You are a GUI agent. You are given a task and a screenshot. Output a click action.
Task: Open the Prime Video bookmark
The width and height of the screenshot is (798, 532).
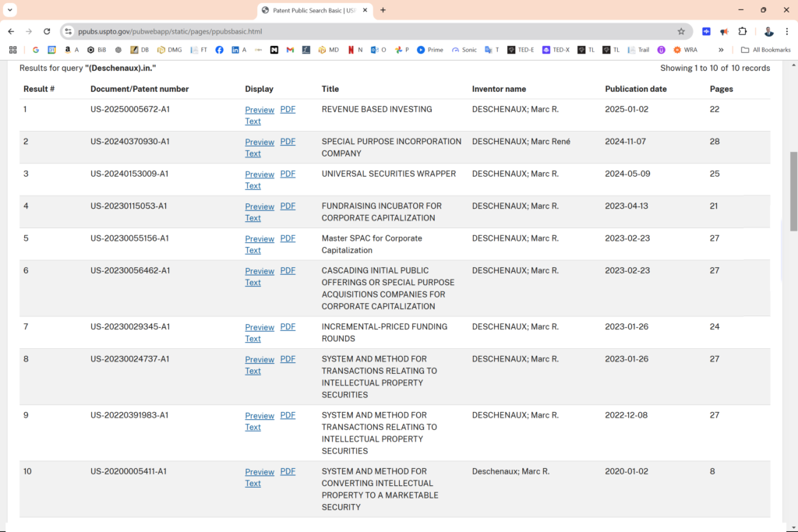click(430, 50)
